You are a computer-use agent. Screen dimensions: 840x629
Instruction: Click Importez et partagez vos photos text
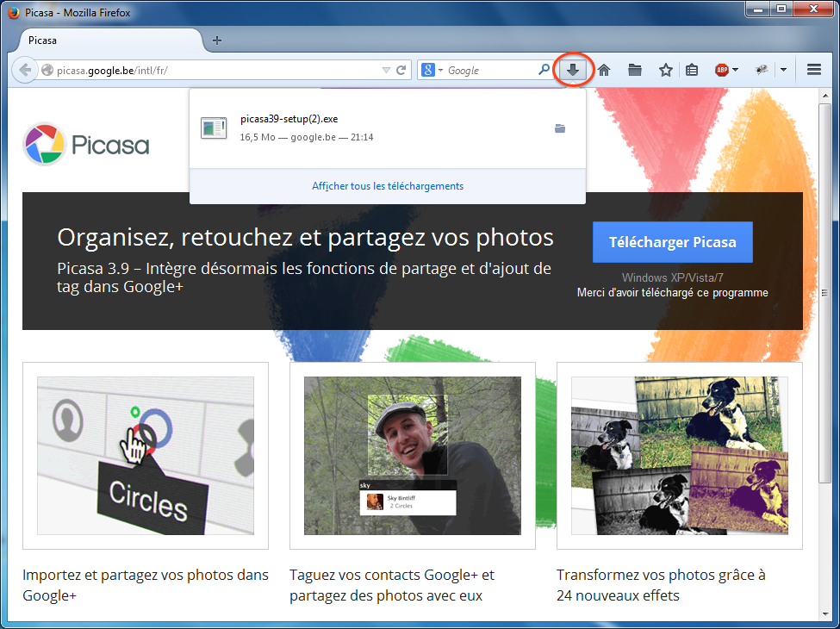coord(146,585)
